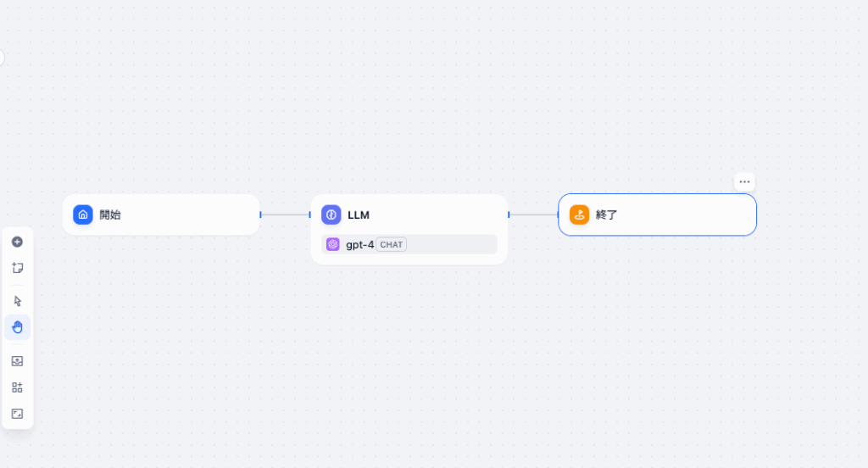Click the maximize canvas icon

pos(17,414)
